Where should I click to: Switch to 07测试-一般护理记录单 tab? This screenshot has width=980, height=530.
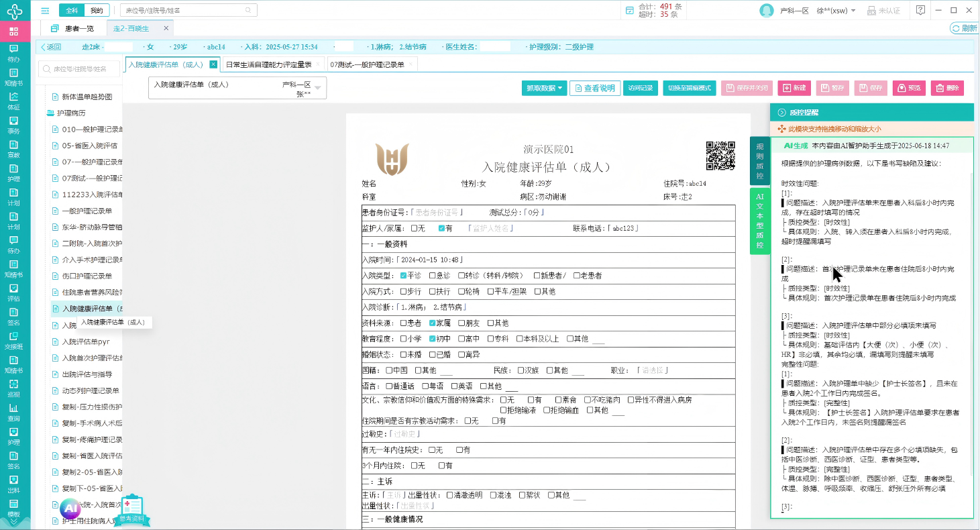click(x=372, y=64)
